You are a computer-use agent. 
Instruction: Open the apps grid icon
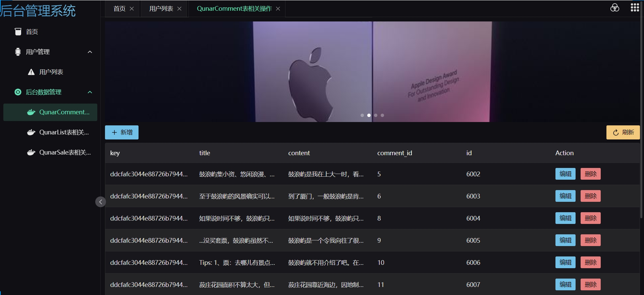click(x=635, y=8)
